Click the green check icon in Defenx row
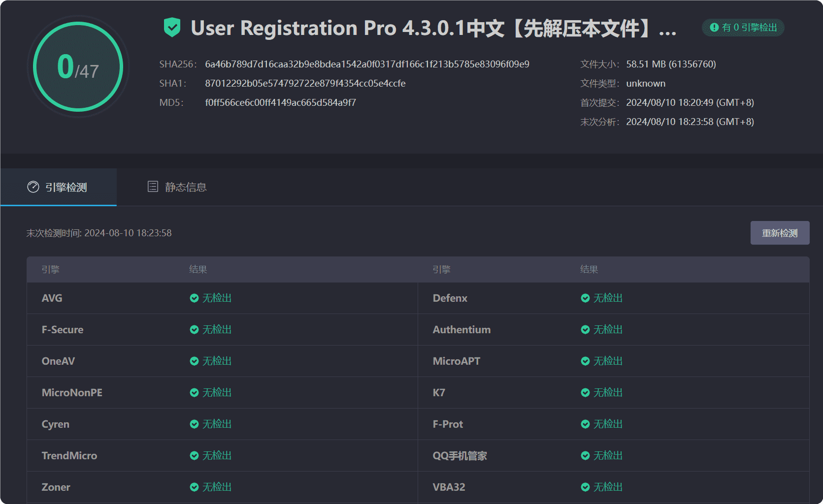 click(585, 298)
